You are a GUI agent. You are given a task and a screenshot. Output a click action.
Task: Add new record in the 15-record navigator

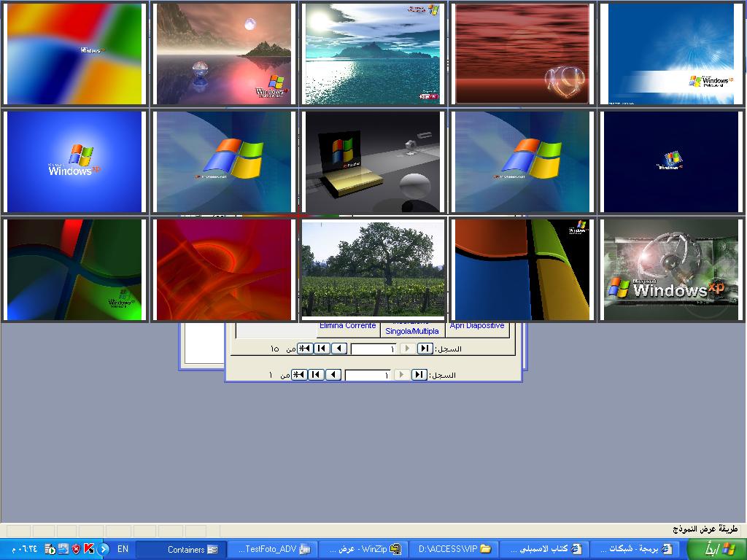(x=305, y=349)
